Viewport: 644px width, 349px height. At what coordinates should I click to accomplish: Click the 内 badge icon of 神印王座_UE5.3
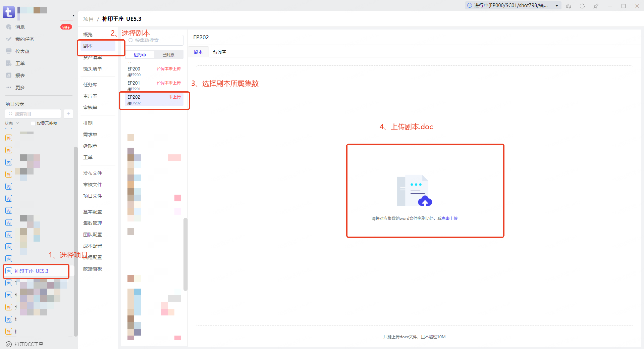tap(9, 271)
